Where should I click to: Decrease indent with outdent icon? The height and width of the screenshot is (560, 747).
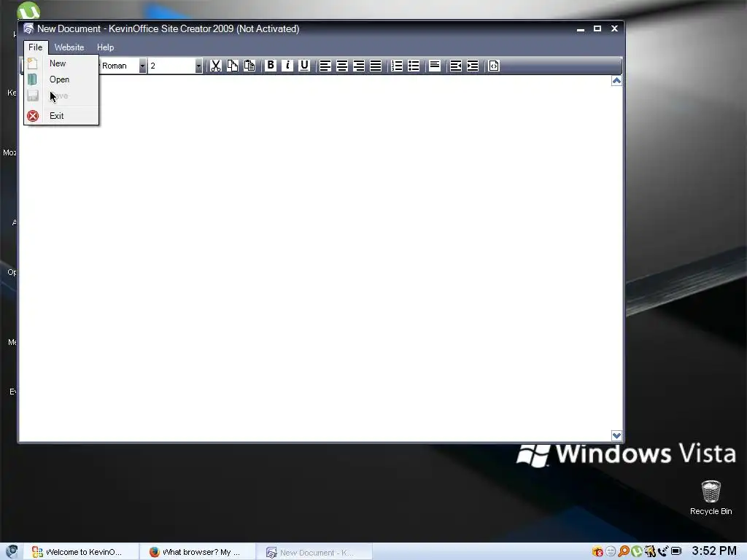click(456, 66)
